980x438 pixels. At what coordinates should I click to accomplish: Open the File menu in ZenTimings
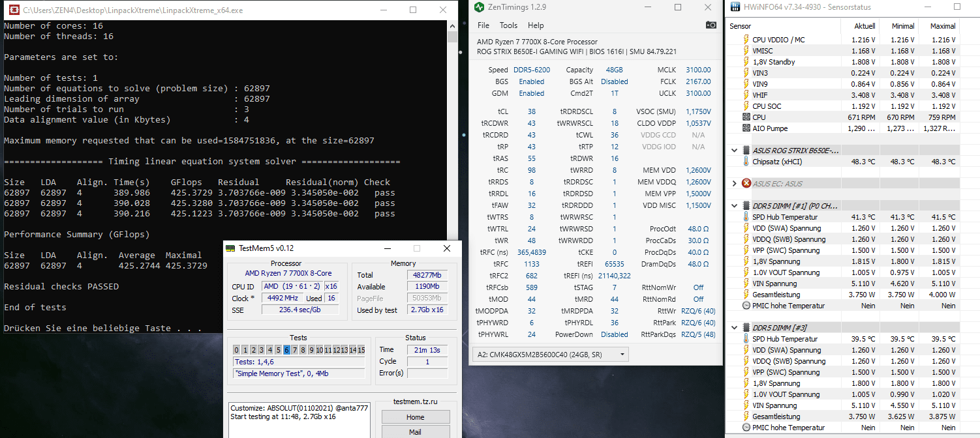483,25
